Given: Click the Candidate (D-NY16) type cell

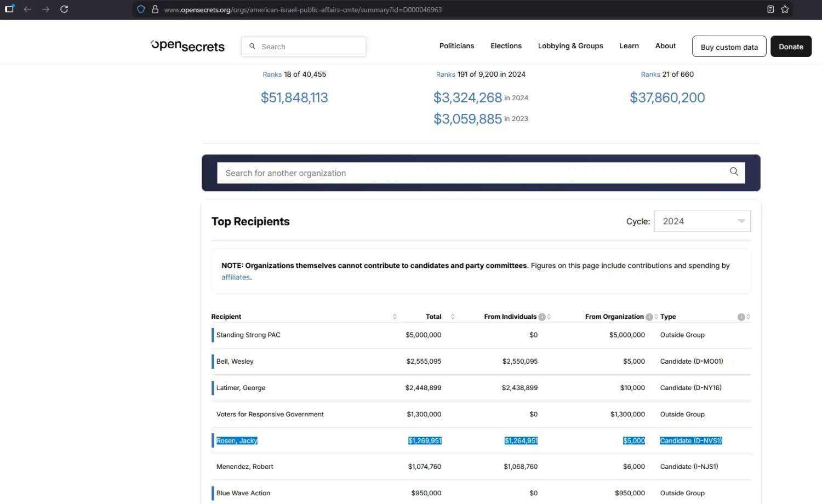Looking at the screenshot, I should coord(691,388).
